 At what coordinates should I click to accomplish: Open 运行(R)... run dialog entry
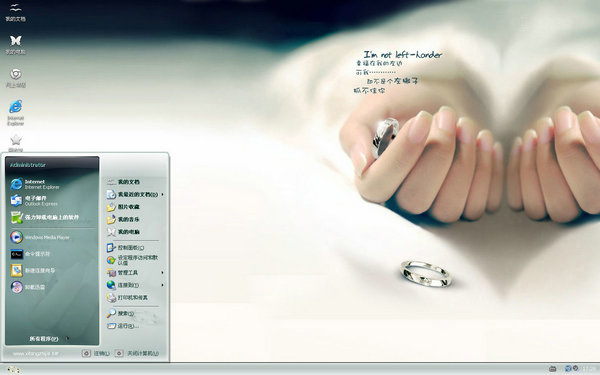[x=123, y=326]
